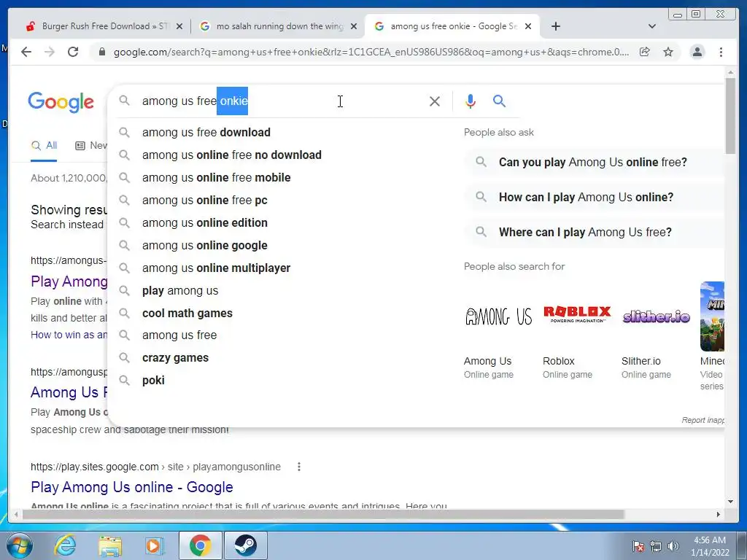This screenshot has height=560, width=747.
Task: Close the Burger Rush Free Download tab
Action: point(179,27)
